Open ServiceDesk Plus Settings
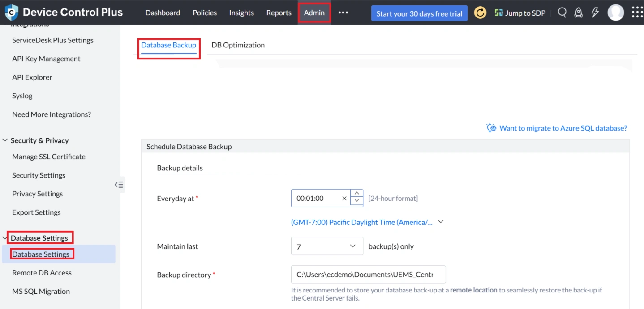This screenshot has height=309, width=644. 53,40
